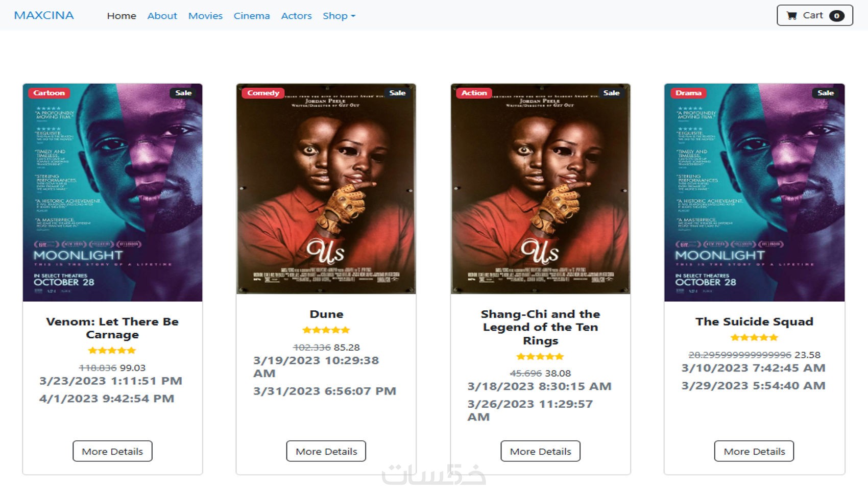Click the cart item count badge
The height and width of the screenshot is (495, 868).
click(x=836, y=16)
